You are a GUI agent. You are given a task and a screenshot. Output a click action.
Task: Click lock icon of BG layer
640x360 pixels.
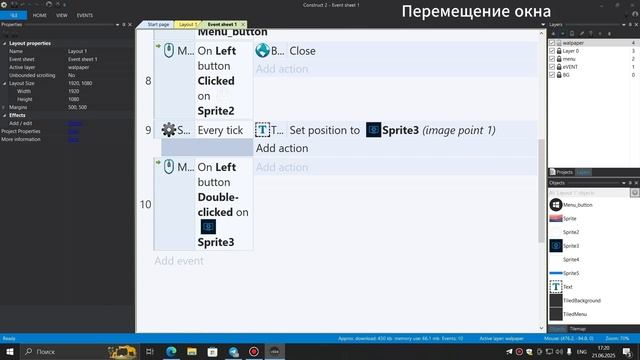(559, 75)
